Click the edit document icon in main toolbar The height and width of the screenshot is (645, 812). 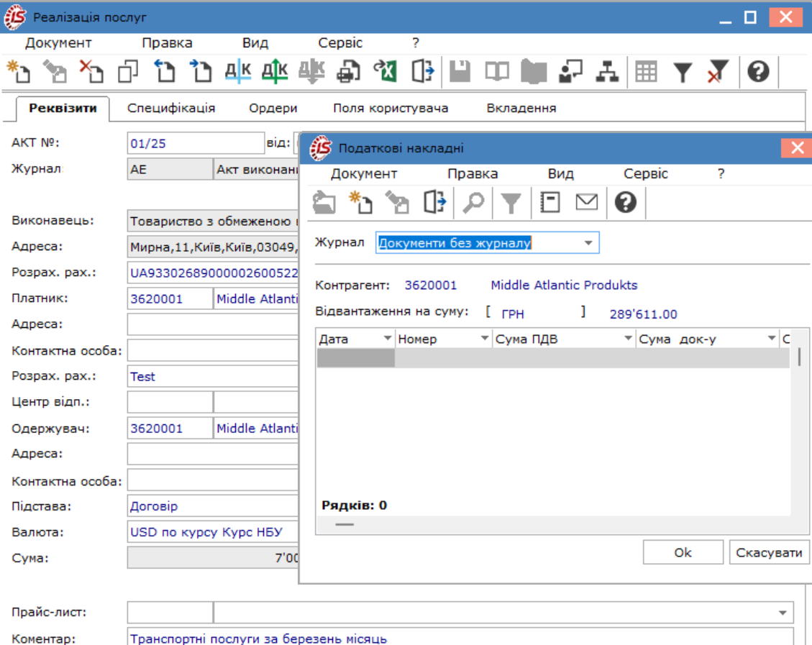(x=55, y=71)
